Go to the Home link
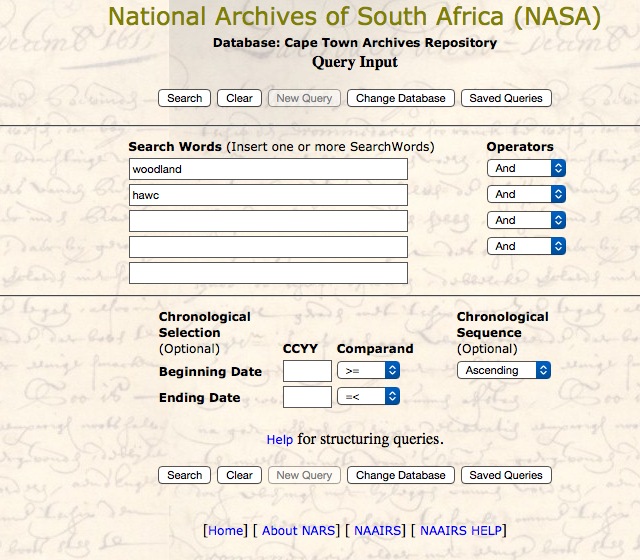Viewport: 640px width, 560px height. pyautogui.click(x=226, y=530)
